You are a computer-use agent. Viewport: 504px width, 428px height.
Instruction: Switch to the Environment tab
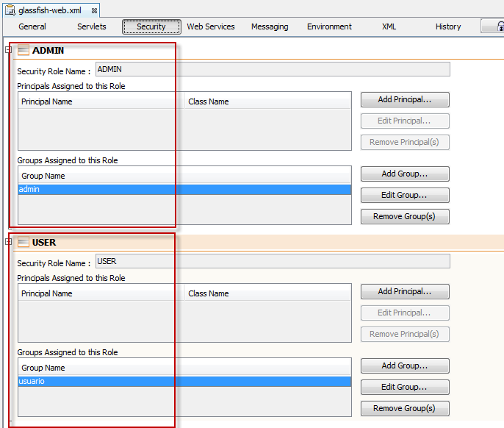[x=329, y=26]
